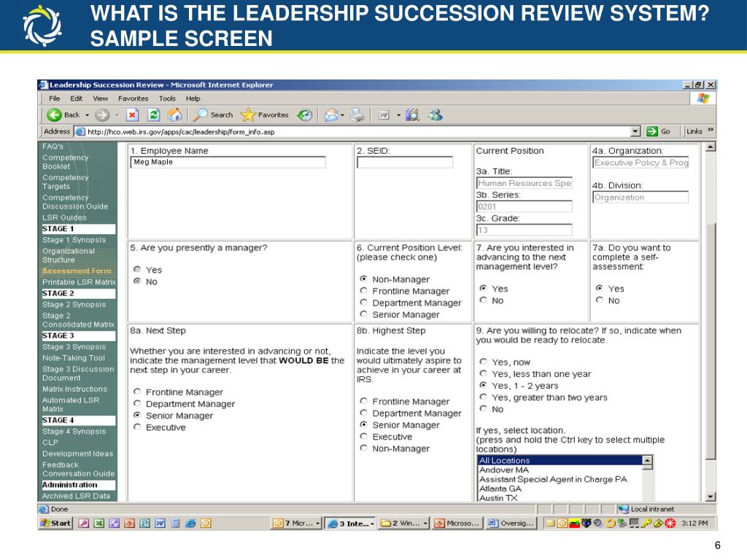747x560 pixels.
Task: Select Yes for presently a manager
Action: coord(137,269)
